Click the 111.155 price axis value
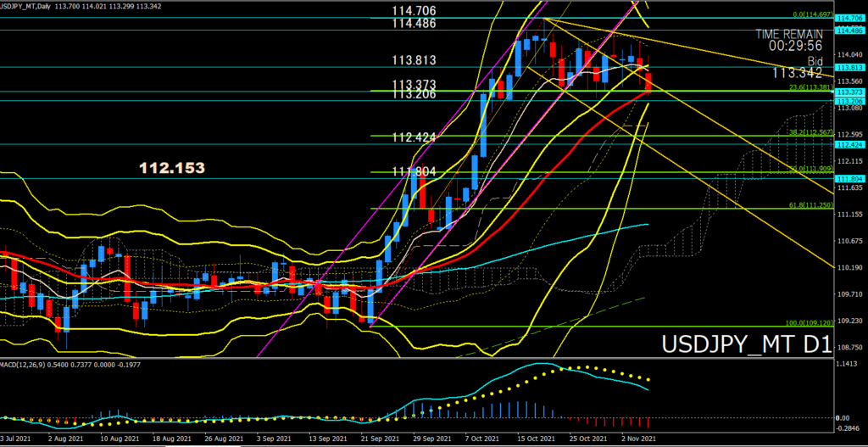 coord(849,215)
